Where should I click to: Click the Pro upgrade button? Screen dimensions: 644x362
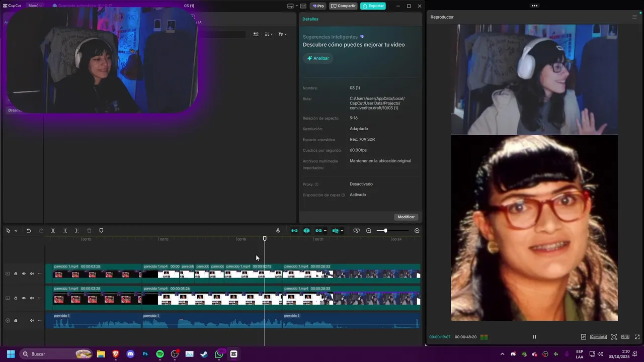pos(318,6)
